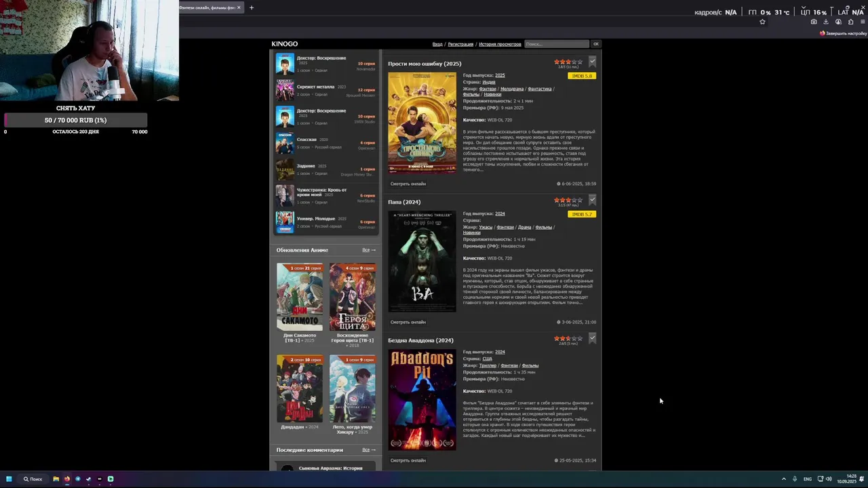Open the Прости мою ошибку poster
The image size is (868, 488).
[422, 123]
